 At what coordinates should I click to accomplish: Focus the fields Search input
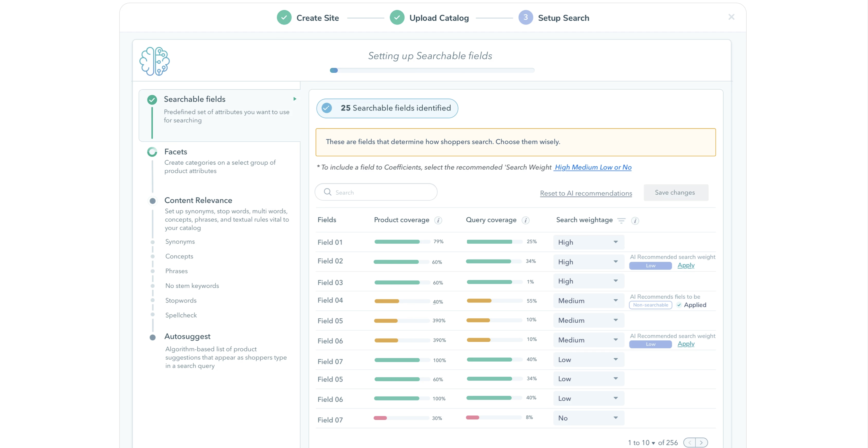[376, 192]
